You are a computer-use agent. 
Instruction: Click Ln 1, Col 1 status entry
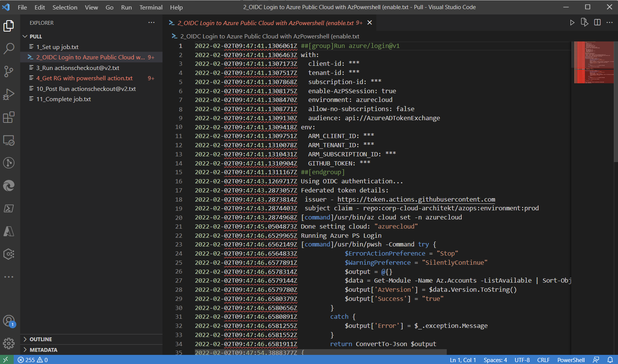click(463, 360)
